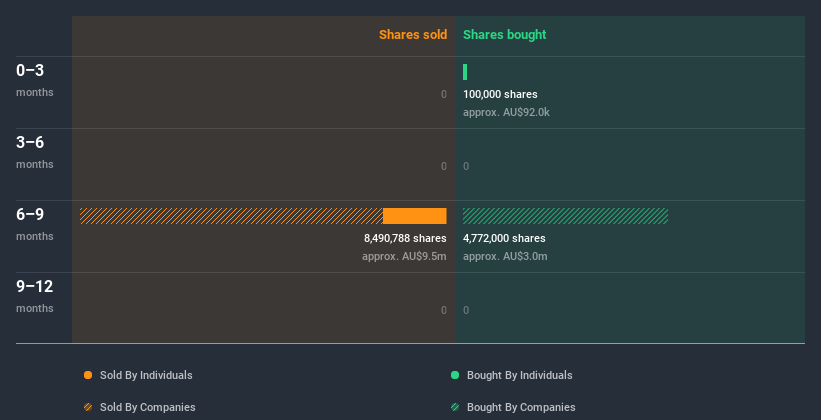The height and width of the screenshot is (420, 821).
Task: Click the orange Sold By Individuals legend dot
Action: tap(88, 375)
